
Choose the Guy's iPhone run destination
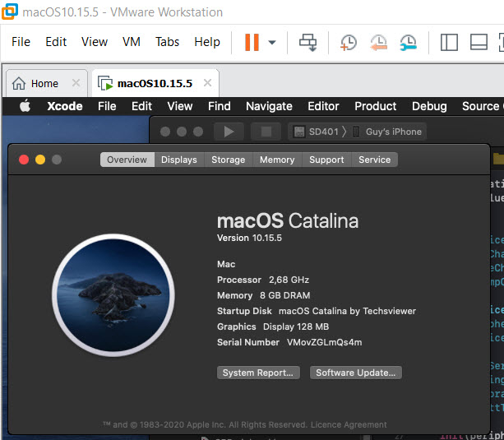point(387,132)
